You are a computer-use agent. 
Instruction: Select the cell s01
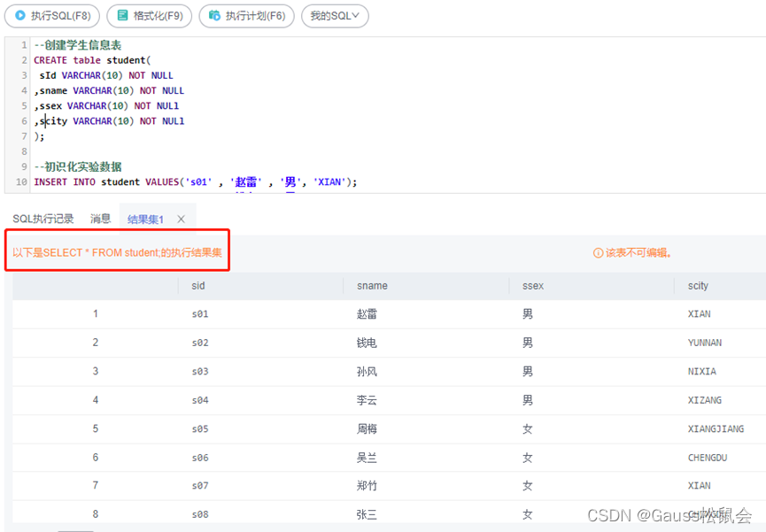(x=200, y=314)
